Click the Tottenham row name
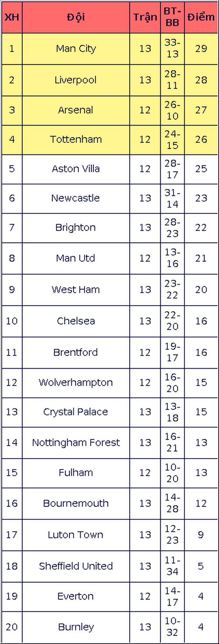 coord(76,139)
